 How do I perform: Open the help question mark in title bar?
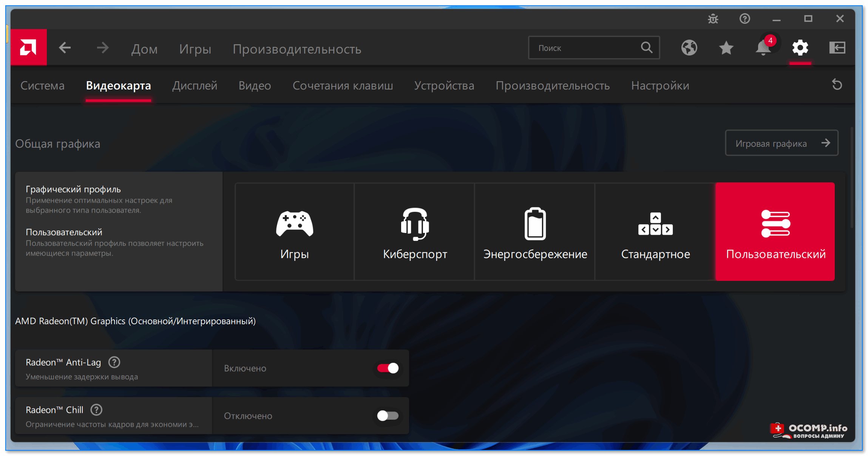click(745, 18)
